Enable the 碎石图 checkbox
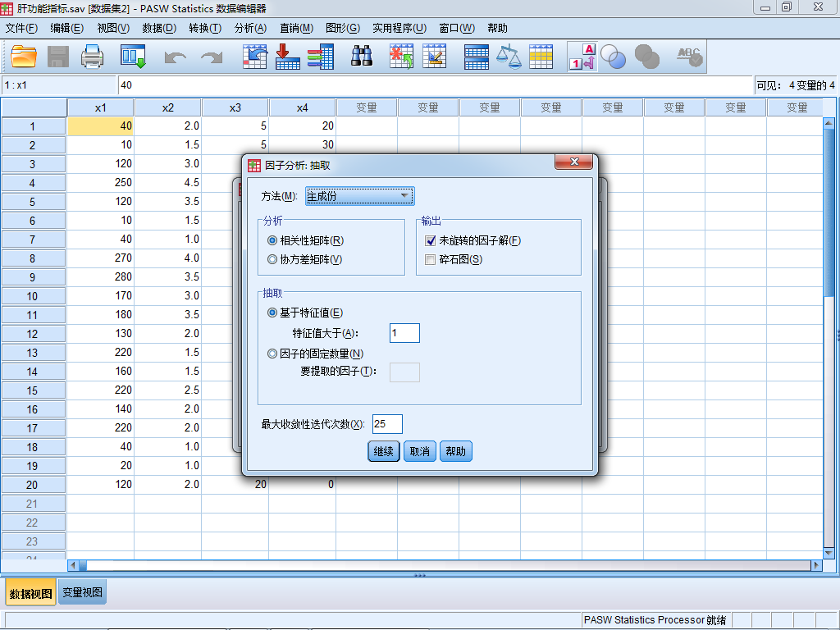Screen dimensions: 840x630 [430, 259]
